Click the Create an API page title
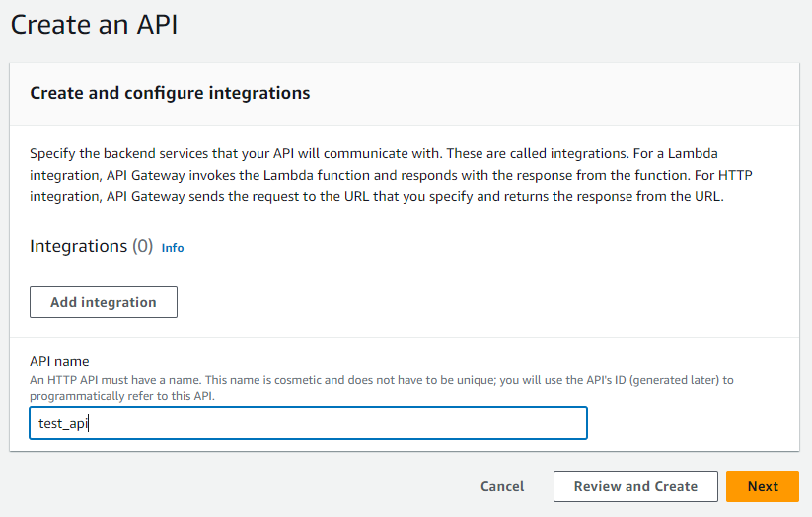The width and height of the screenshot is (812, 517). [x=94, y=24]
